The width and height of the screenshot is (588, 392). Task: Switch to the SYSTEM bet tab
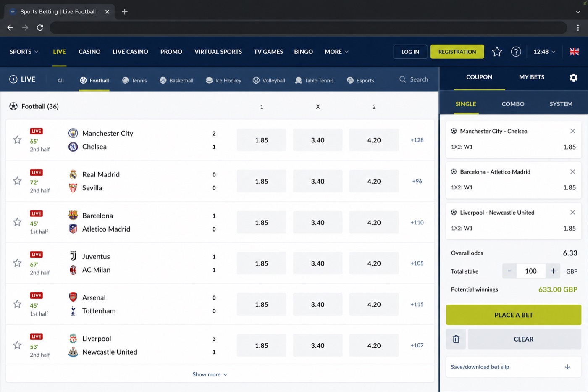click(x=561, y=104)
